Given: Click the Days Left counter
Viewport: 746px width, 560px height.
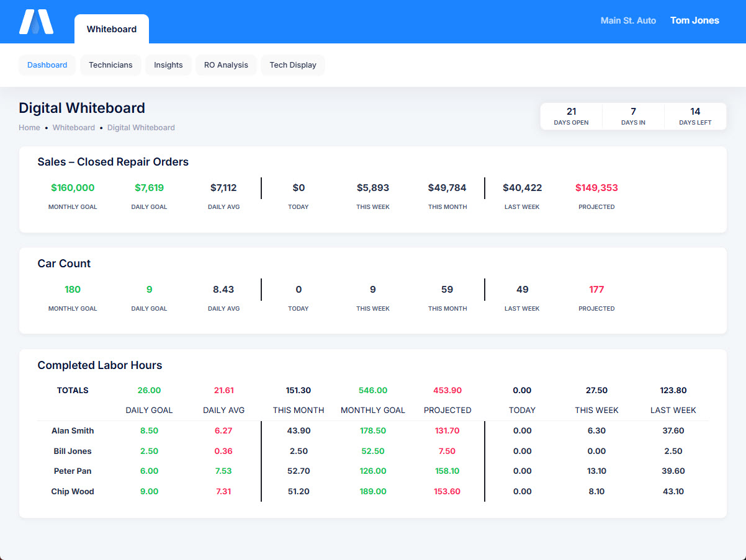Looking at the screenshot, I should coord(695,116).
